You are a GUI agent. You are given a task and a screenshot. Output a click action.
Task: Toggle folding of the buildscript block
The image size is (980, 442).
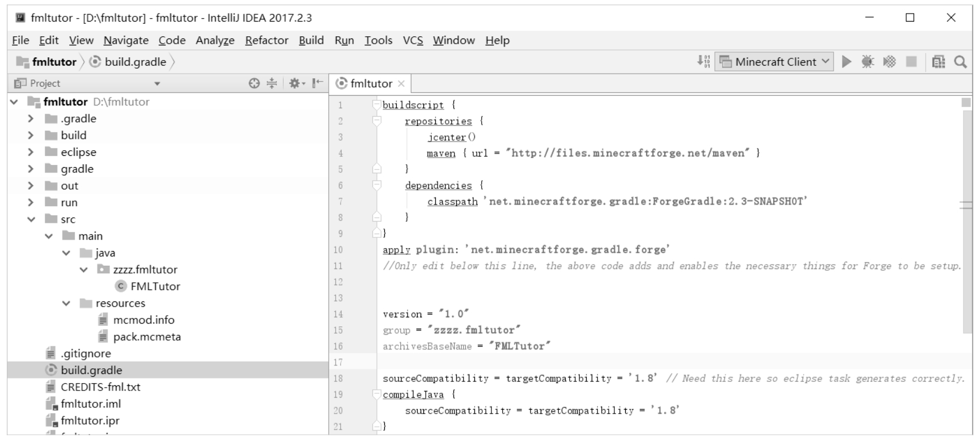point(376,105)
